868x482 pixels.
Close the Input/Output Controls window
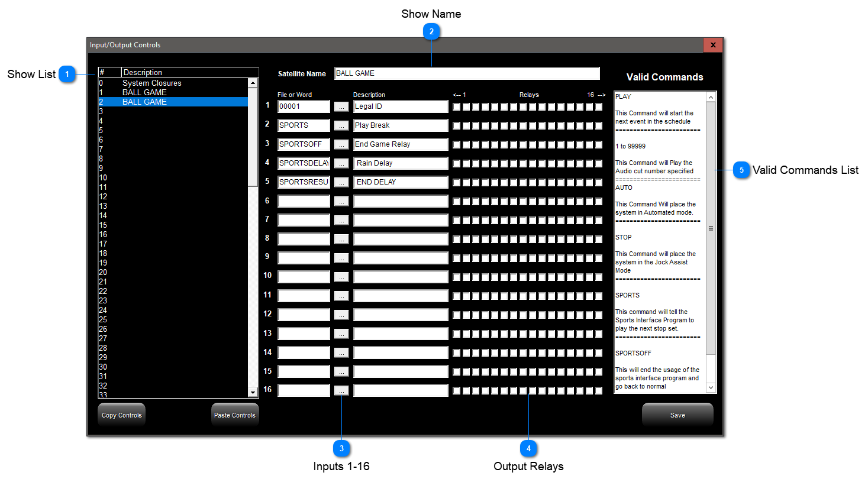(713, 45)
